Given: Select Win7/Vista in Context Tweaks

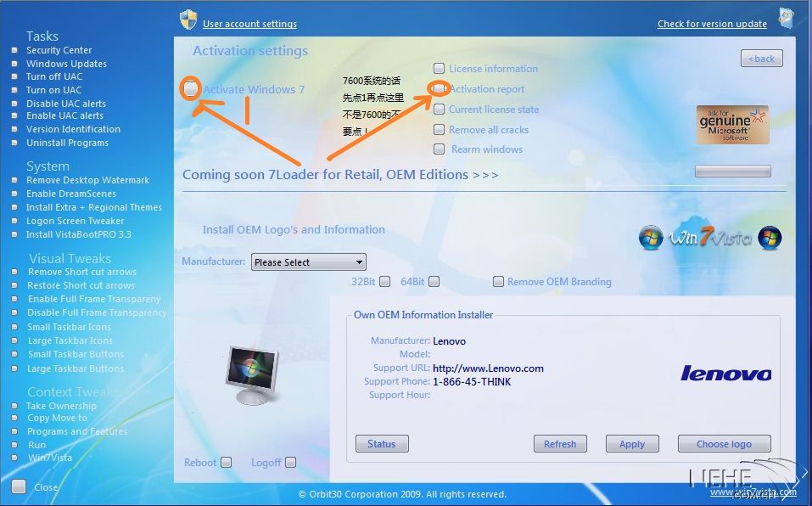Looking at the screenshot, I should click(50, 458).
